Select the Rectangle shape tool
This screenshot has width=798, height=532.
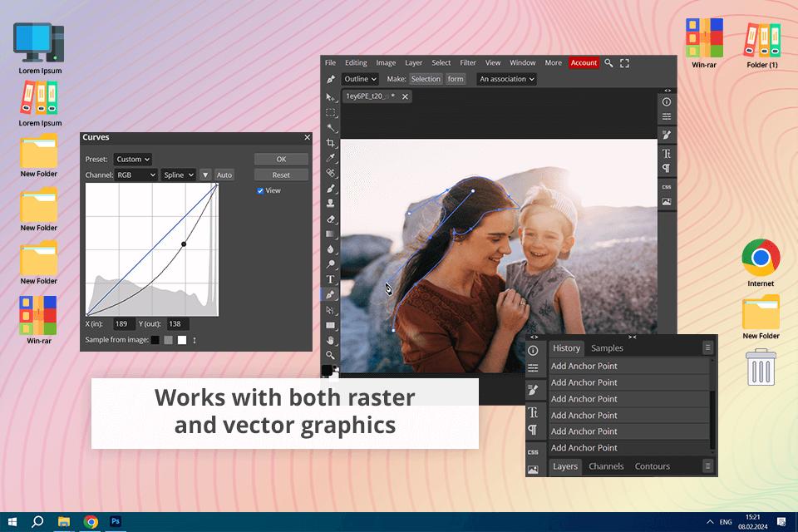[x=330, y=325]
